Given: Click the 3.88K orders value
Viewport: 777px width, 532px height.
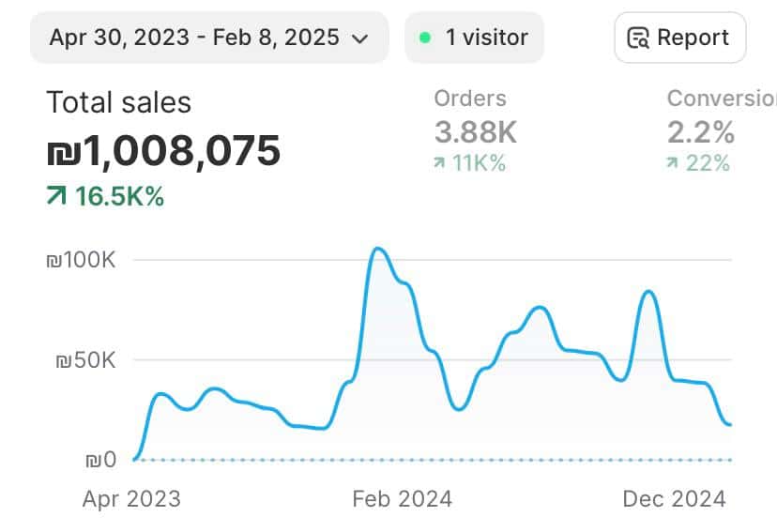Looking at the screenshot, I should tap(475, 132).
